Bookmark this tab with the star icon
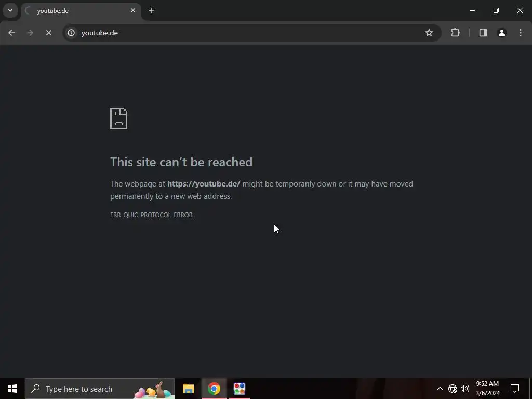Viewport: 532px width, 399px height. [x=429, y=33]
